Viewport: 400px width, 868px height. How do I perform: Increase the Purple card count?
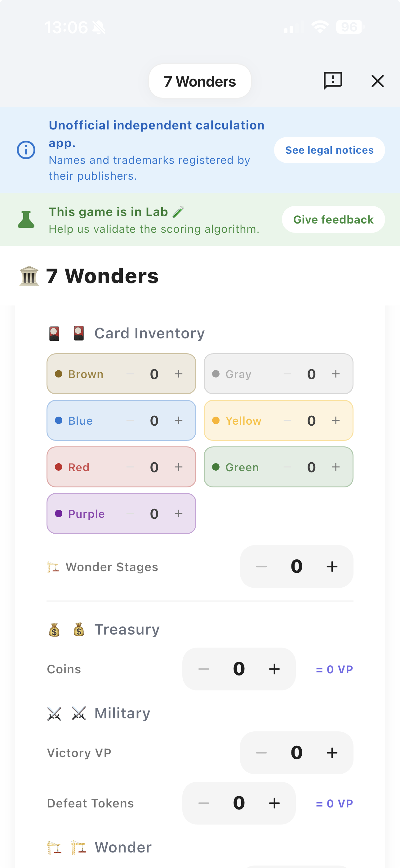click(179, 513)
